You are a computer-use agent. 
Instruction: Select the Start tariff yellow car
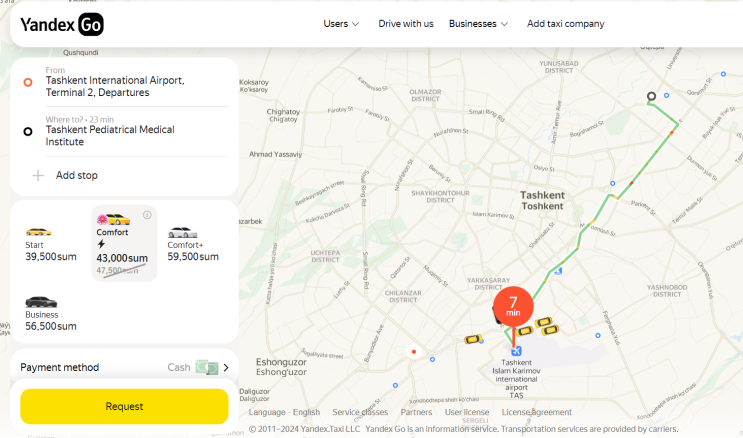tap(39, 232)
